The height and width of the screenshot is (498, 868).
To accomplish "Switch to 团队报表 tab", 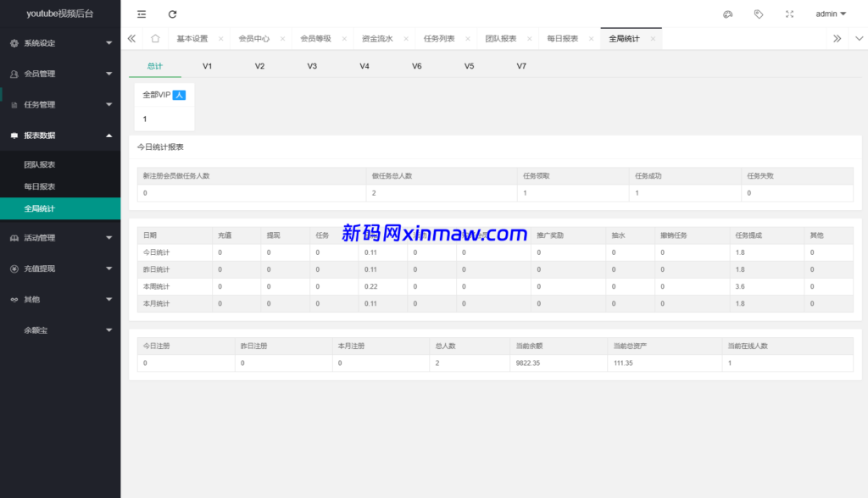I will 500,39.
